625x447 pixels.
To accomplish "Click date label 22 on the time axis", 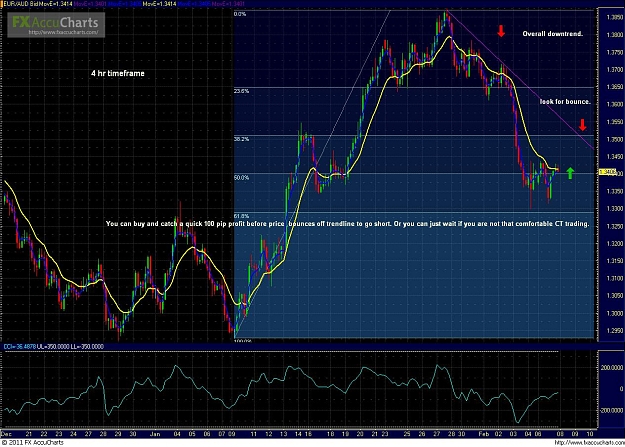I will pyautogui.click(x=44, y=434).
